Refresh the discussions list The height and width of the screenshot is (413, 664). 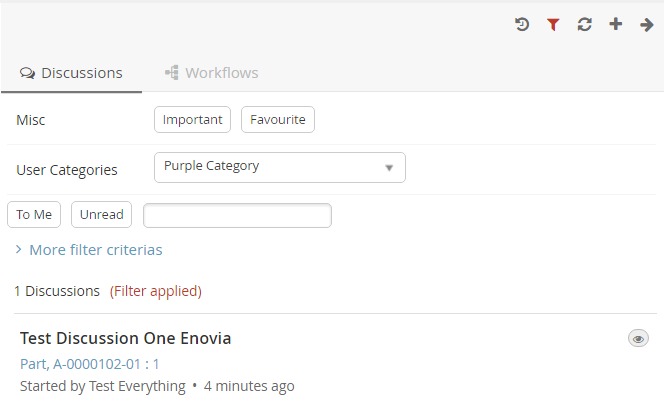click(x=585, y=24)
